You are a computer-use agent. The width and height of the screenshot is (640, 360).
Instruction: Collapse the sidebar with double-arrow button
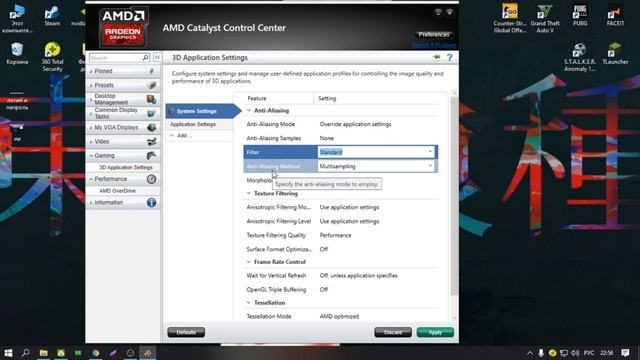157,58
